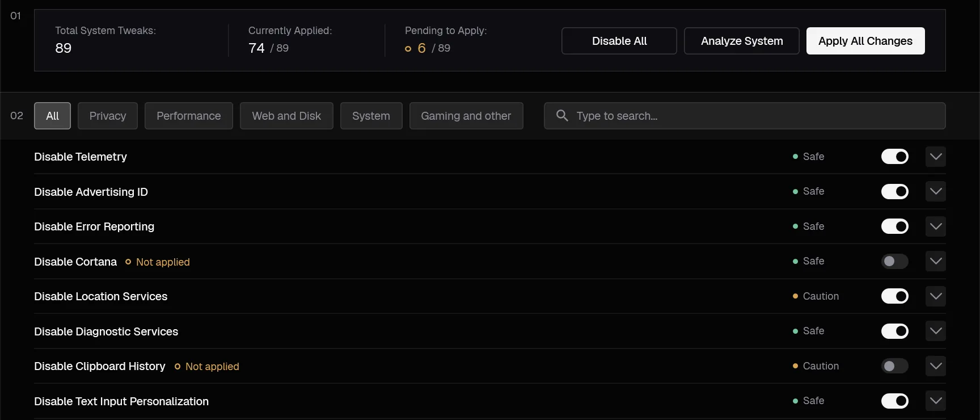Expand Disable Location Services row

[936, 296]
